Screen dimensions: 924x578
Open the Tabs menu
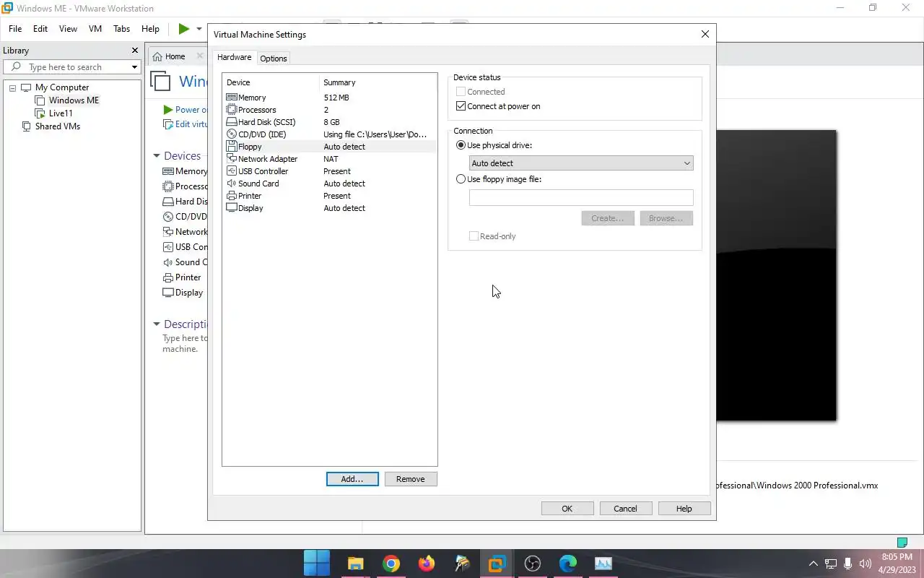[x=122, y=29]
